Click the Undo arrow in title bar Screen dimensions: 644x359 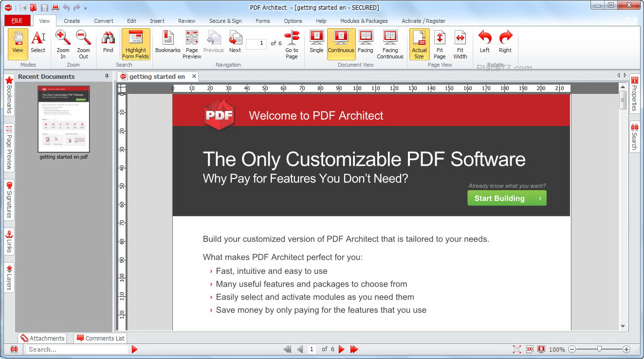[x=67, y=7]
